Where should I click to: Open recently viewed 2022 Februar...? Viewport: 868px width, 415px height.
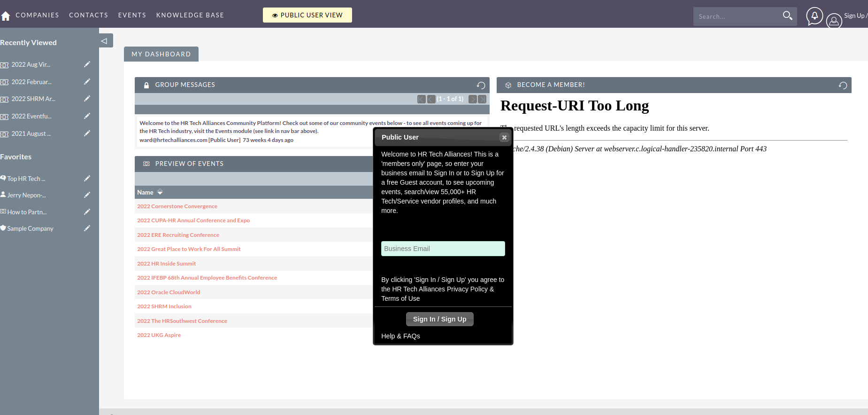coord(31,82)
